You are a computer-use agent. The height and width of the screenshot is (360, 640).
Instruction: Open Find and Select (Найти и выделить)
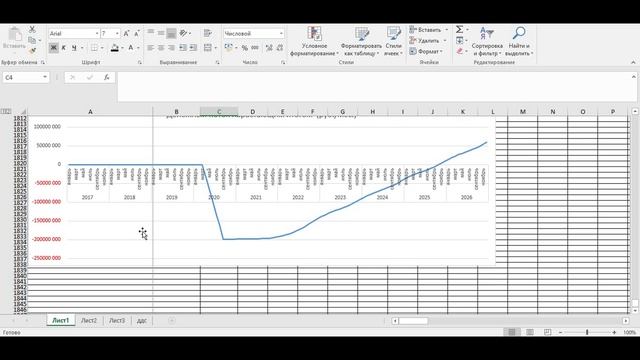tap(519, 41)
